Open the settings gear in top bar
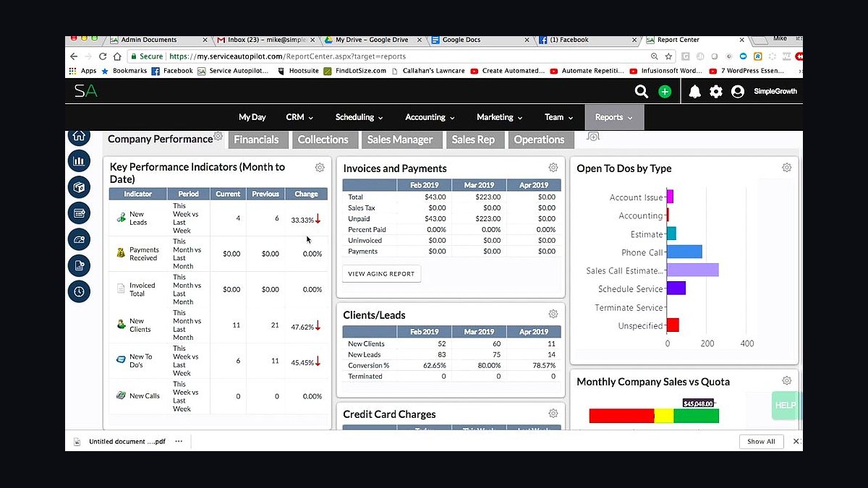Screen dimensions: 868x488 pyautogui.click(x=716, y=92)
